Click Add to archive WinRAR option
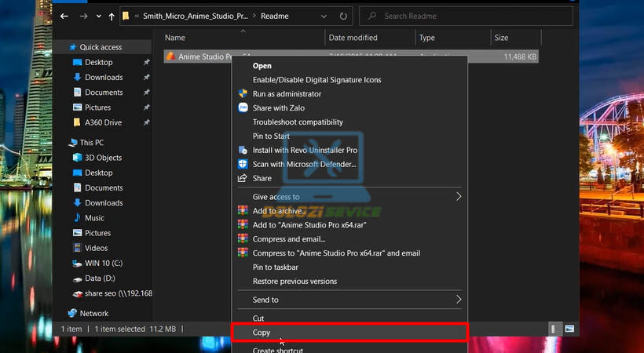The width and height of the screenshot is (644, 353). [x=279, y=211]
